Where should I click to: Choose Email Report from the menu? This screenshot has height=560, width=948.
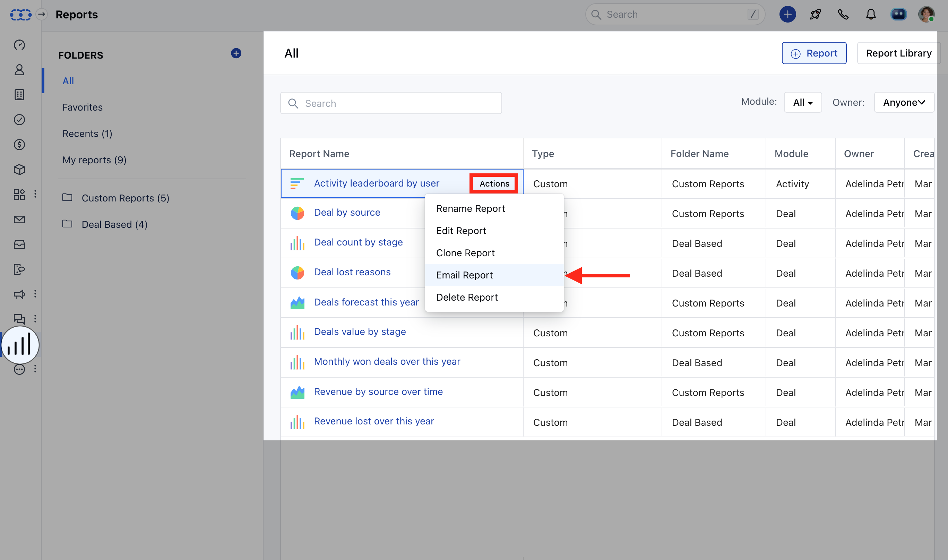tap(494, 275)
